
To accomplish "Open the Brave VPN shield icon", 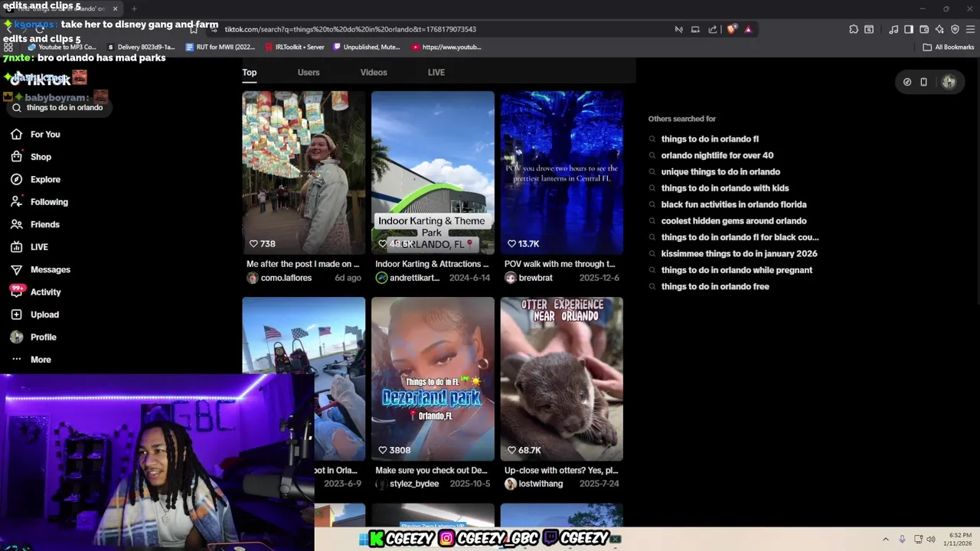I will pyautogui.click(x=955, y=29).
